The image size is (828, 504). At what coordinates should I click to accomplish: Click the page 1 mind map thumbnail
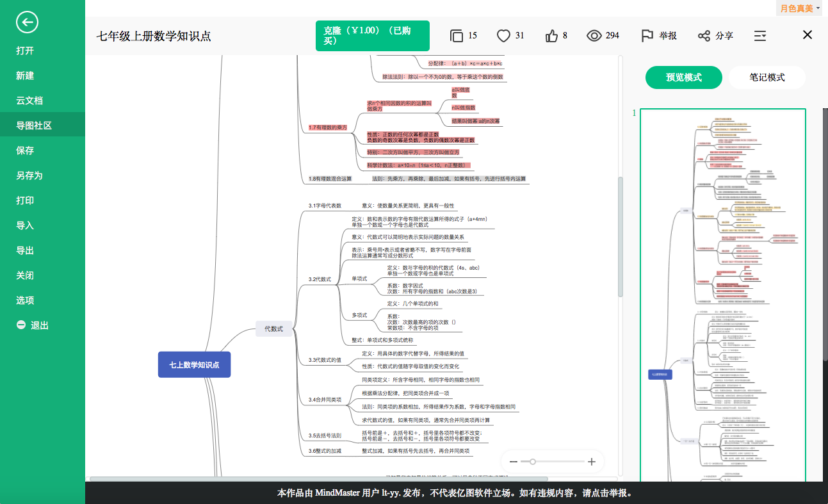(x=723, y=295)
